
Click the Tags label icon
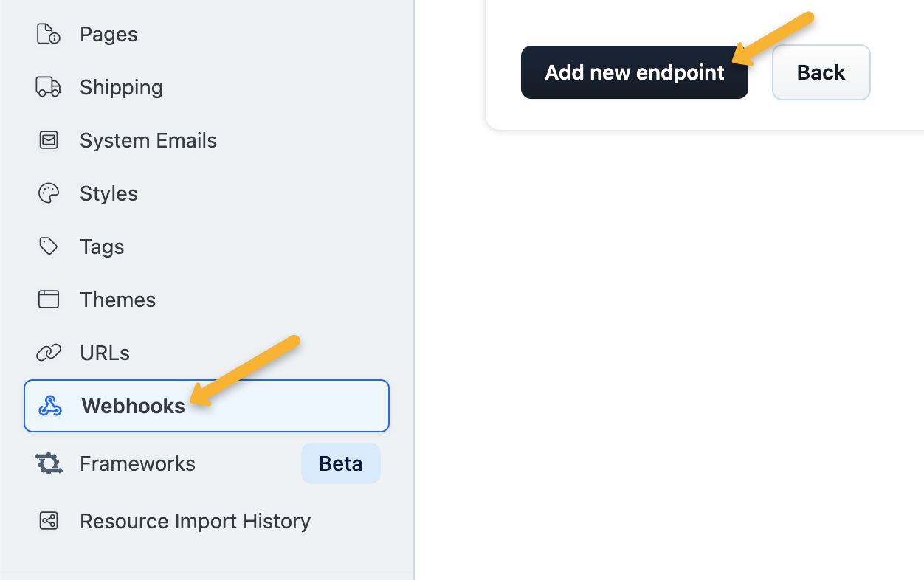(49, 246)
